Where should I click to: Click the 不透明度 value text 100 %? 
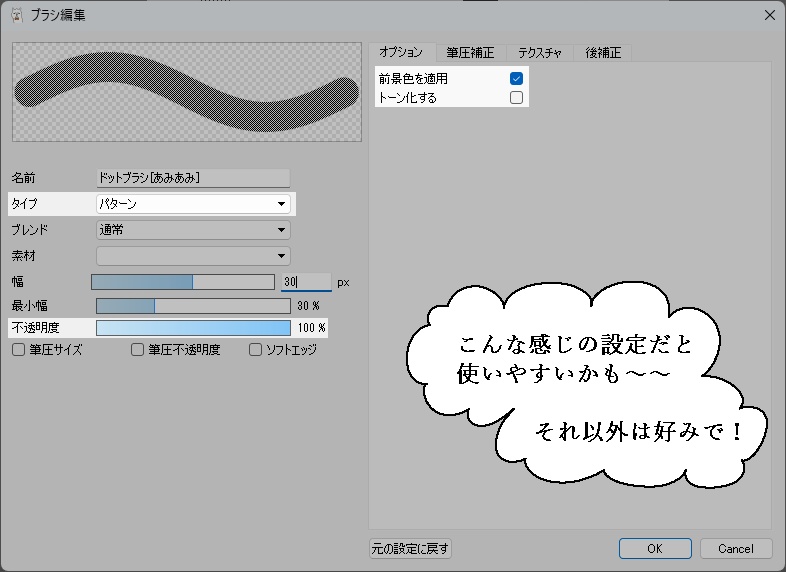click(x=311, y=328)
